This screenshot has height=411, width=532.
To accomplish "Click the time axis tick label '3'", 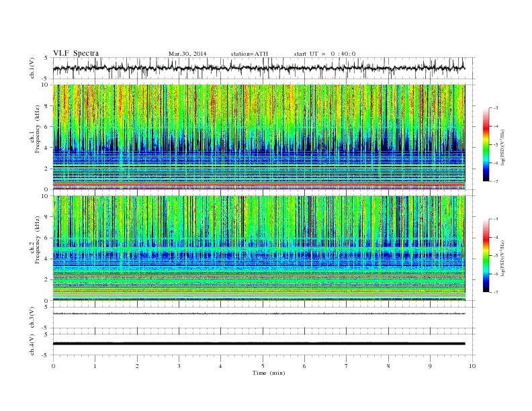I will pos(179,366).
